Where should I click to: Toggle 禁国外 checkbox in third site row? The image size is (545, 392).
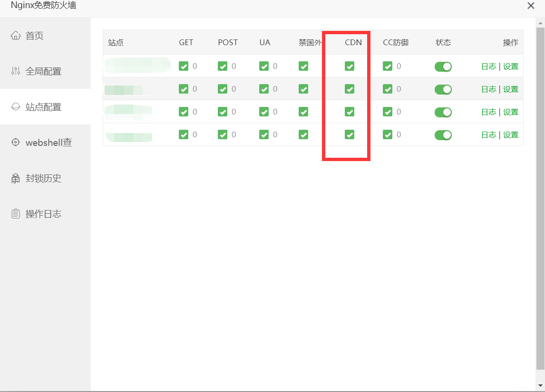pyautogui.click(x=303, y=112)
